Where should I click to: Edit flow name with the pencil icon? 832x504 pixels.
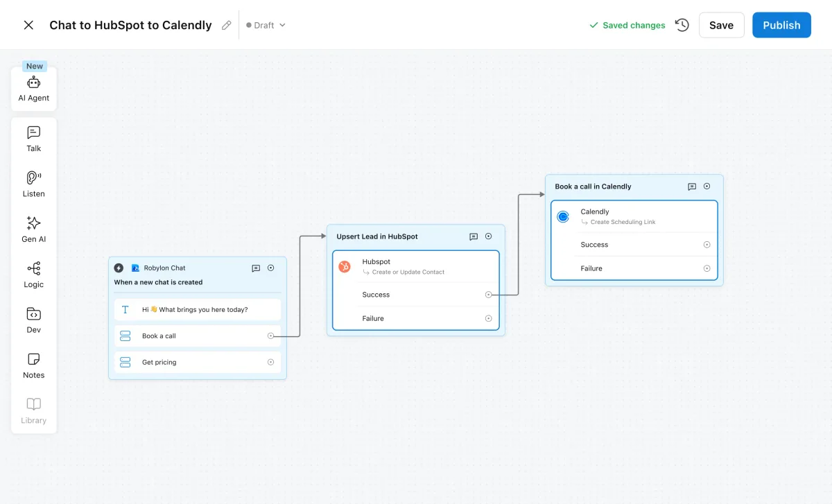(226, 25)
